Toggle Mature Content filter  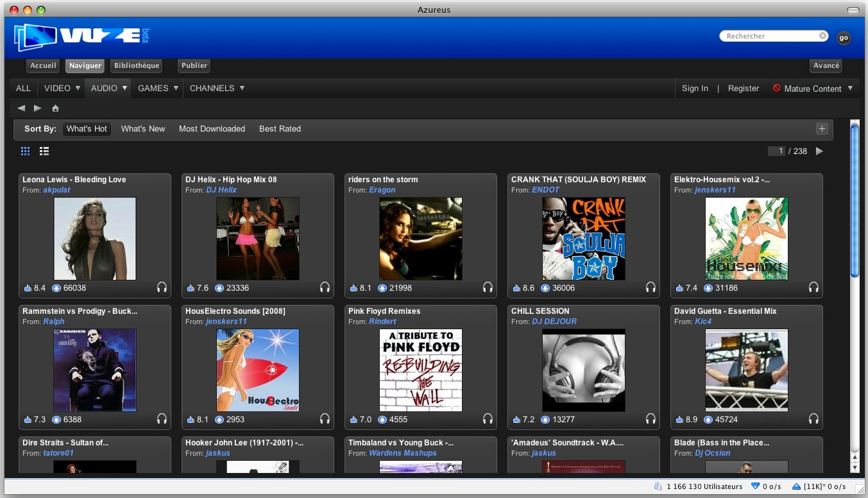click(807, 89)
